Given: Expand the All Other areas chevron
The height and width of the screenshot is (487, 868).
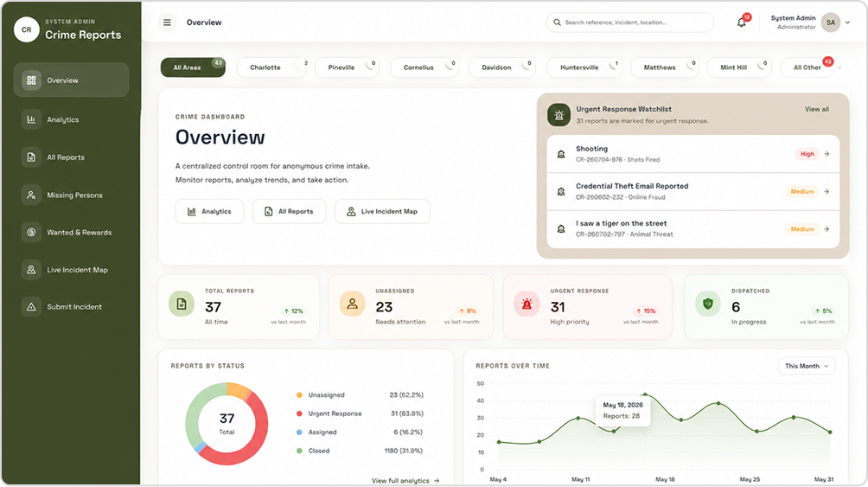Looking at the screenshot, I should 839,67.
